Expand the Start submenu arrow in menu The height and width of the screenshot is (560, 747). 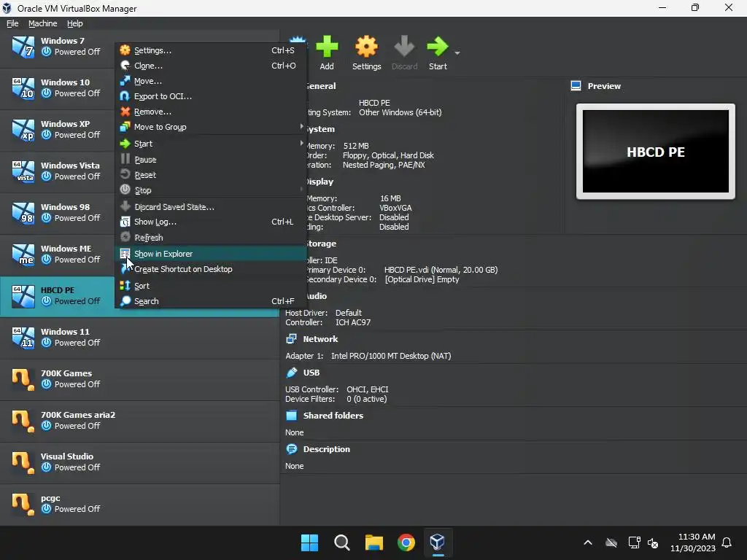tap(301, 144)
